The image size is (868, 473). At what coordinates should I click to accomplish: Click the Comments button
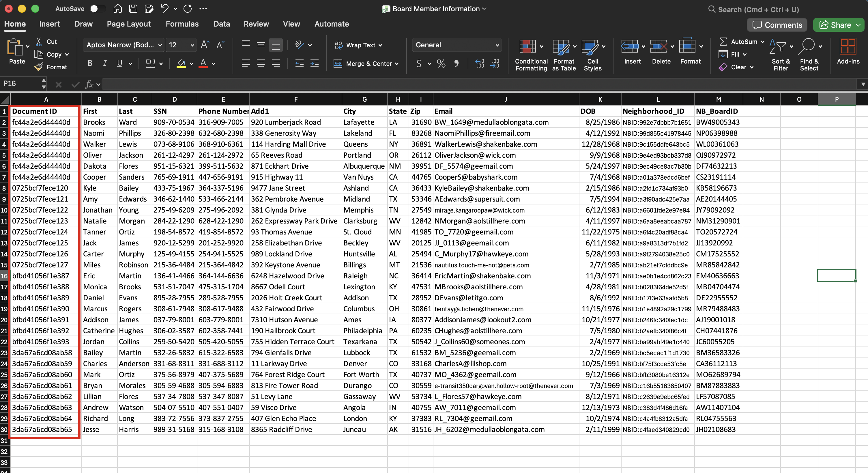tap(777, 25)
